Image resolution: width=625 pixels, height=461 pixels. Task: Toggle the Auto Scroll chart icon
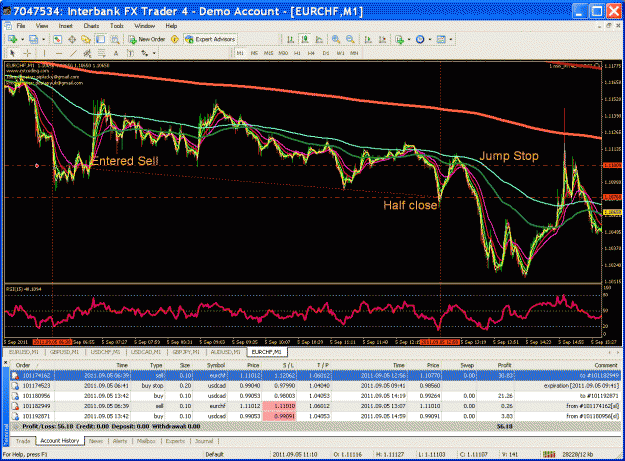[368, 39]
